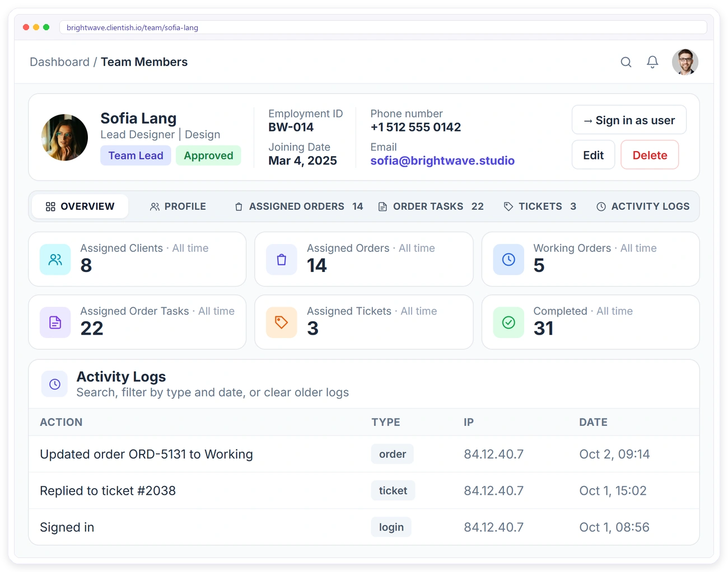
Task: Click the DATE column header
Action: pyautogui.click(x=593, y=422)
